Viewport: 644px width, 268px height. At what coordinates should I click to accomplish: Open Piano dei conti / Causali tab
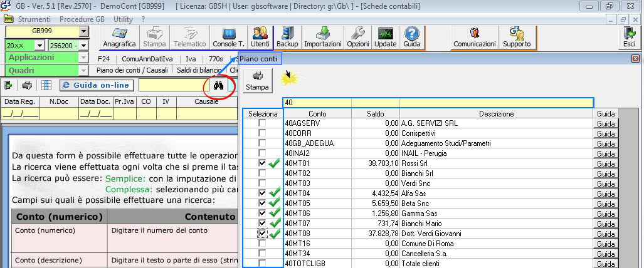132,70
